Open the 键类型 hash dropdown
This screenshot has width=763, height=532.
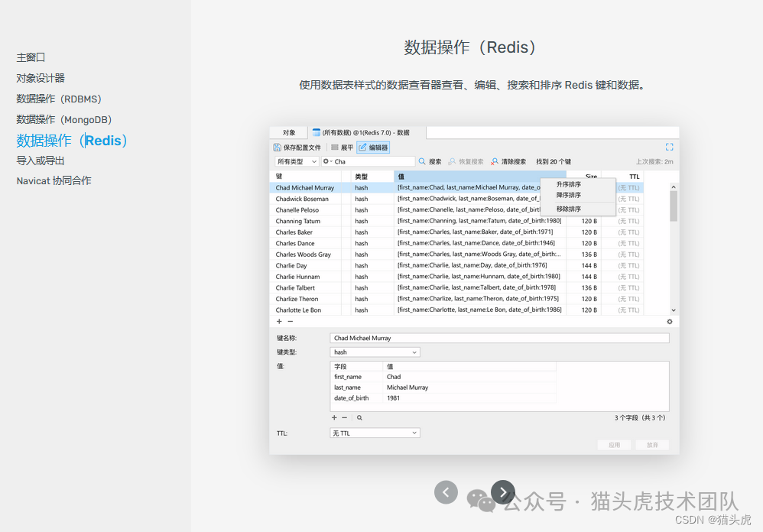click(x=375, y=352)
